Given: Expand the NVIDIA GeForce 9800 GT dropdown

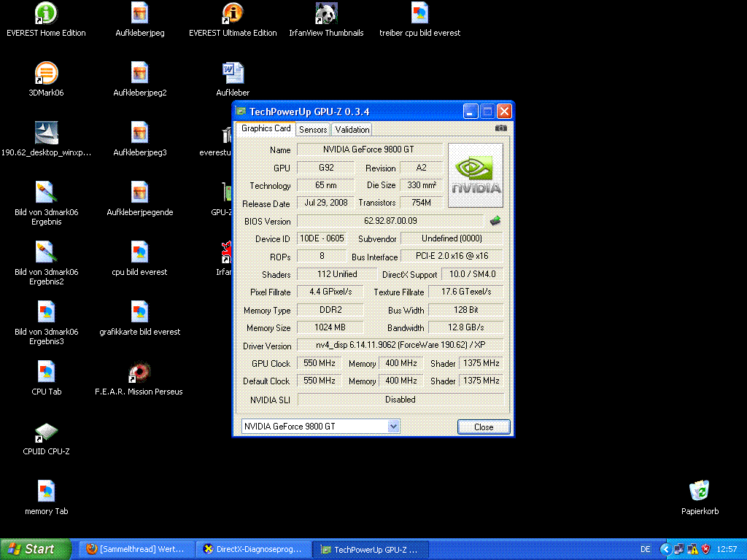Looking at the screenshot, I should (x=393, y=426).
